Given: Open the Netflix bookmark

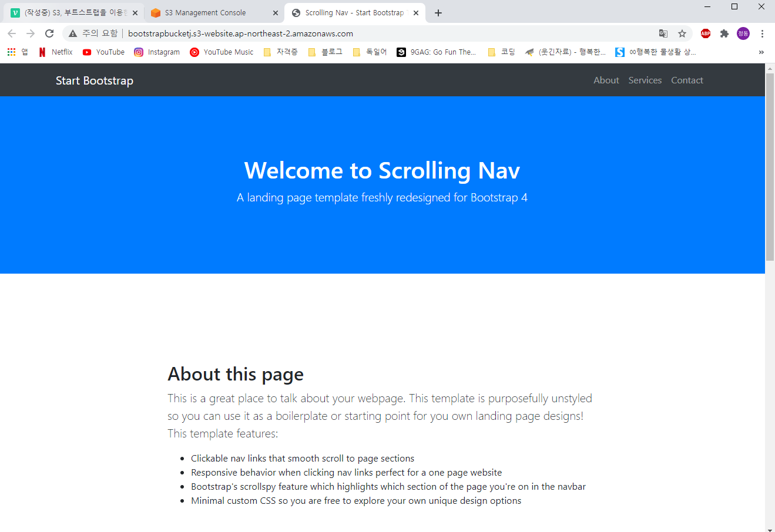Looking at the screenshot, I should click(56, 52).
